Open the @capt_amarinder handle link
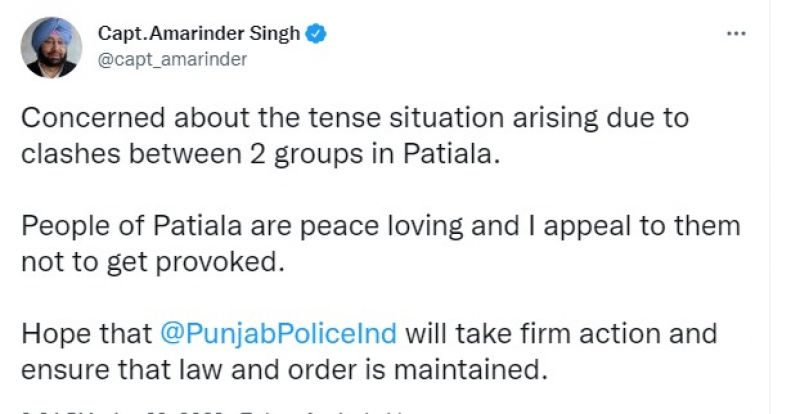The height and width of the screenshot is (414, 800). [172, 59]
